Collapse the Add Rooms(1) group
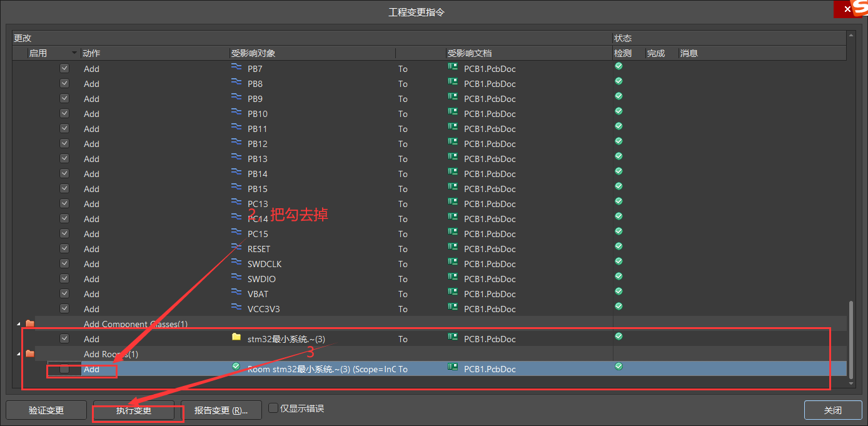 18,353
